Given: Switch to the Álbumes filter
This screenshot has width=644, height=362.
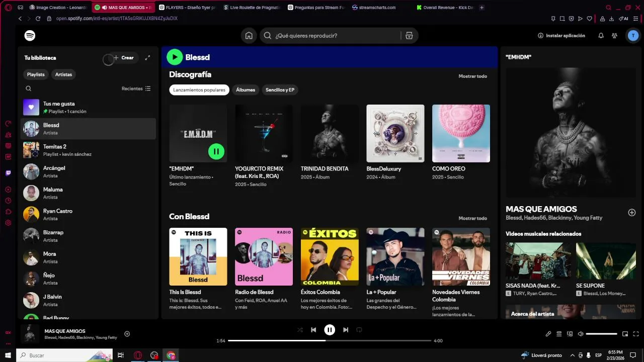Looking at the screenshot, I should [246, 90].
